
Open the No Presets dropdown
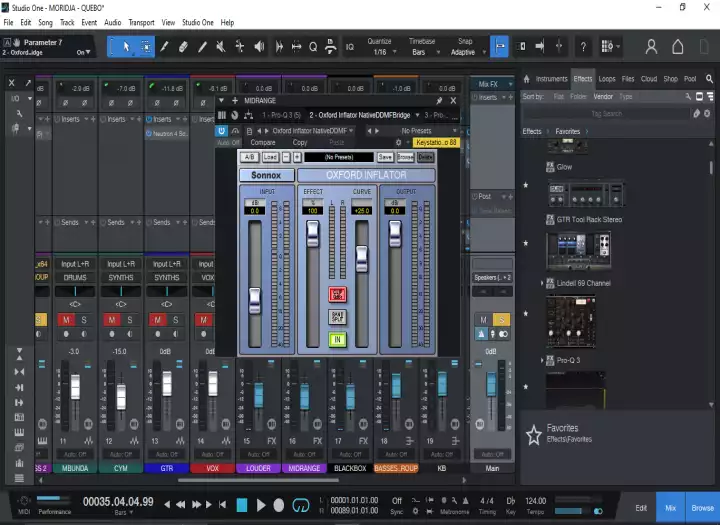click(421, 131)
